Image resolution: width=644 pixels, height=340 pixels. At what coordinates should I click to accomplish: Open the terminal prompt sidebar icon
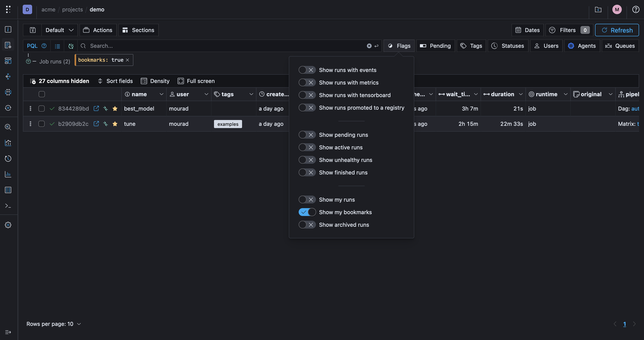pos(8,206)
